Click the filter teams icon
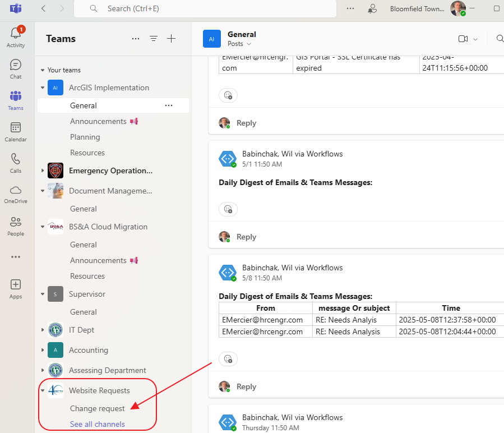Image resolution: width=504 pixels, height=433 pixels. click(x=154, y=39)
